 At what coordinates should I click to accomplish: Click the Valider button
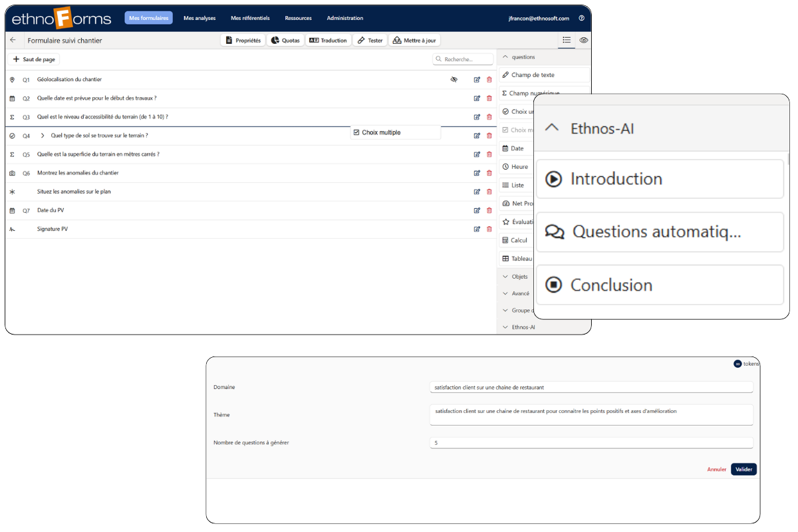744,469
